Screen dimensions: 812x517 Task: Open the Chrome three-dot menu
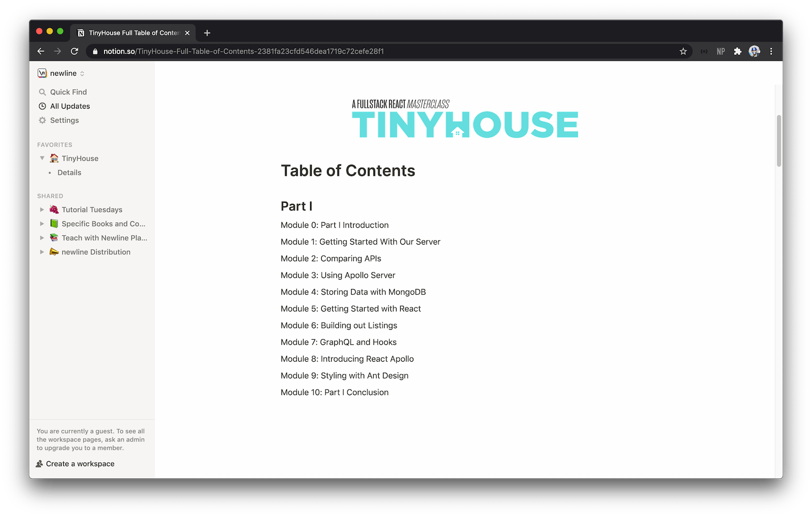click(771, 51)
